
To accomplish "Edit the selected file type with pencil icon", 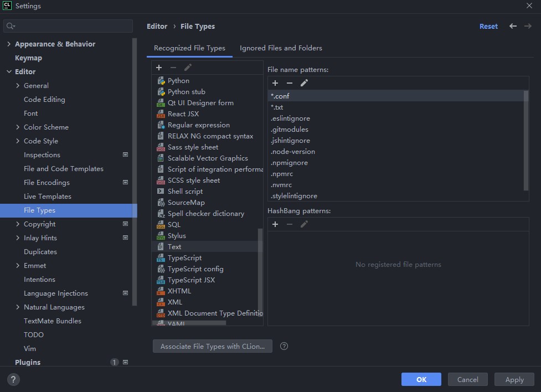I will coord(188,68).
